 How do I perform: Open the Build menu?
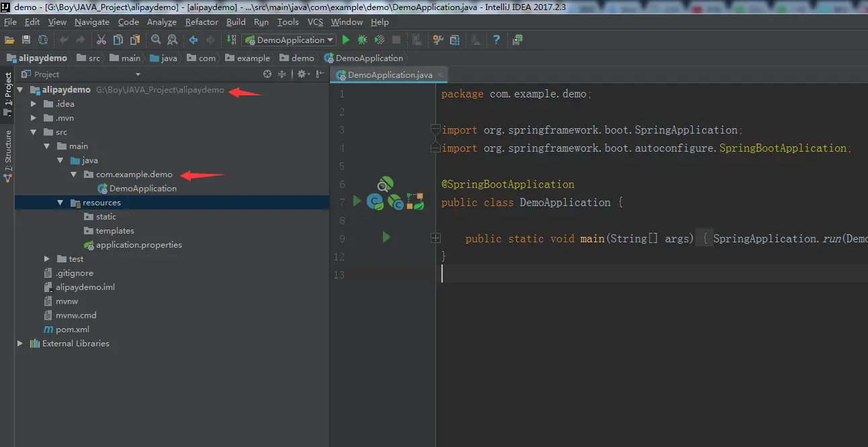pyautogui.click(x=236, y=22)
